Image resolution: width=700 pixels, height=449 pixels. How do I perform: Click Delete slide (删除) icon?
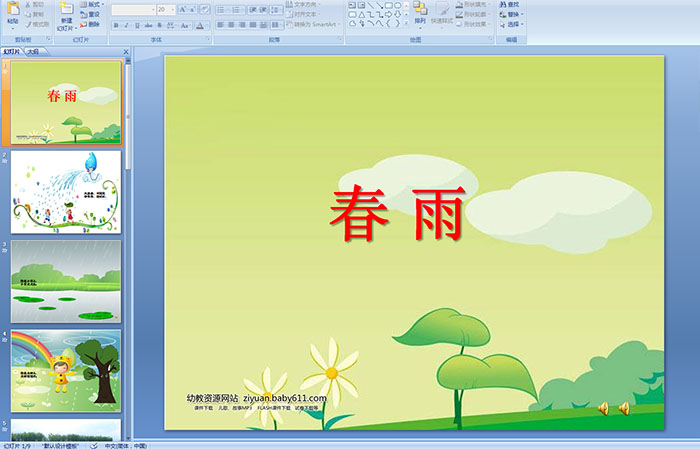84,25
